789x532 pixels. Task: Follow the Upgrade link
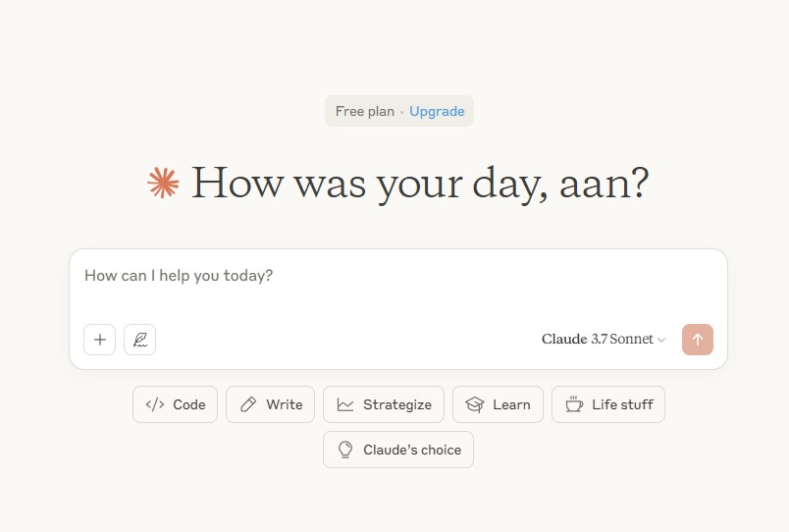click(437, 111)
